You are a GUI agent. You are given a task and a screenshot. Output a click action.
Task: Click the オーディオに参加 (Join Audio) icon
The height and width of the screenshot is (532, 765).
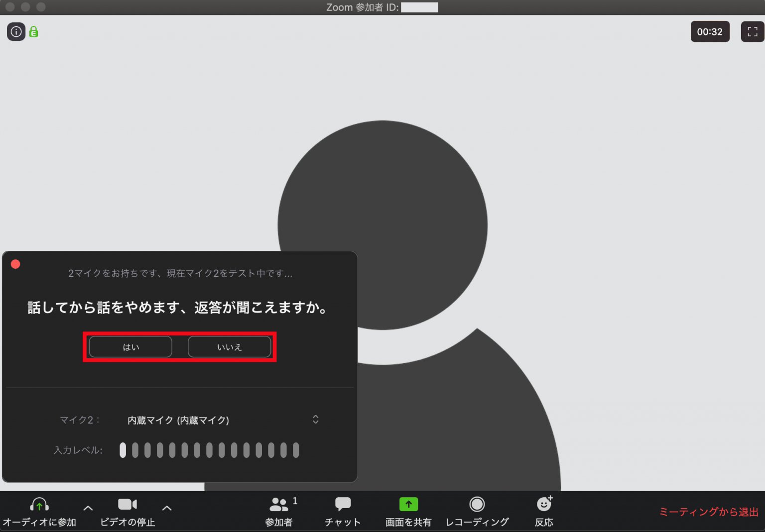[39, 505]
